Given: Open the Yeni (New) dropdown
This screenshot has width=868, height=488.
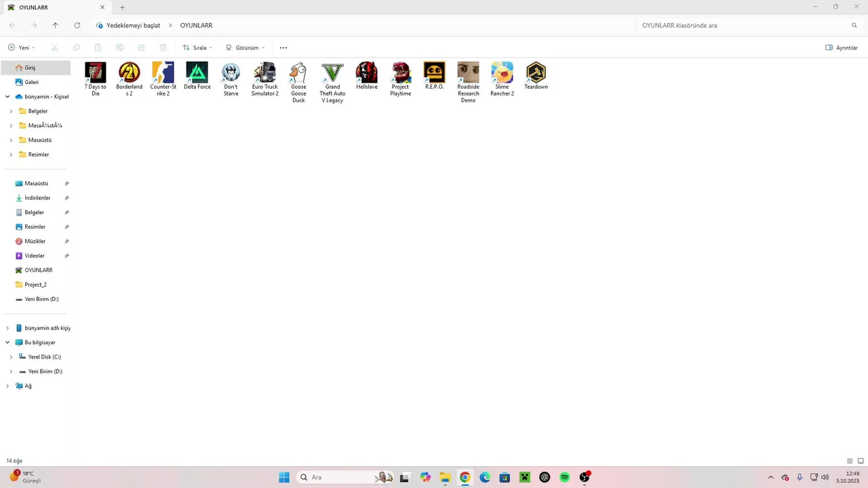Looking at the screenshot, I should pos(22,47).
